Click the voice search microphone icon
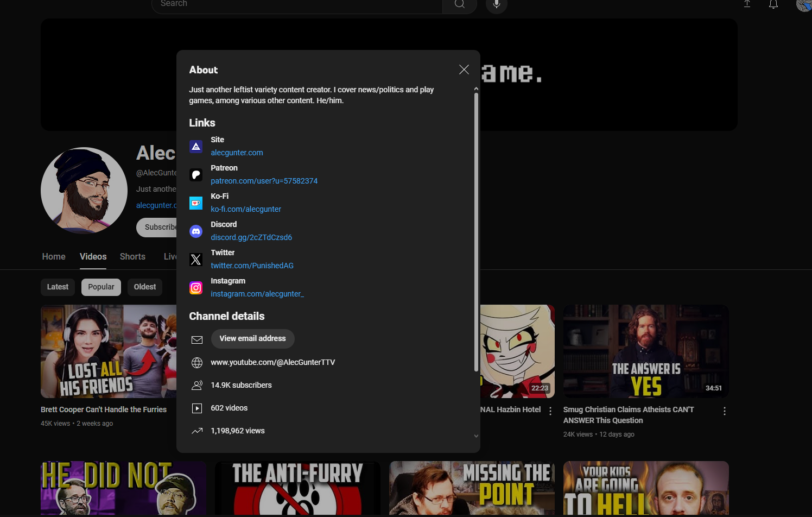 (x=496, y=4)
